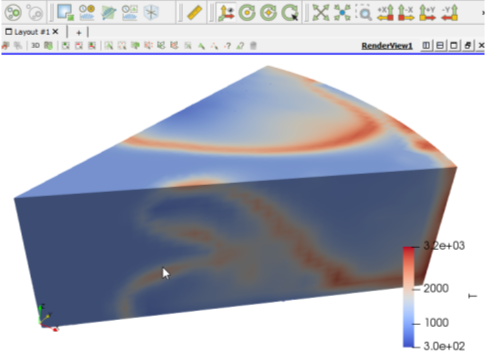Toggle the orientation axes interaction icon

(226, 13)
